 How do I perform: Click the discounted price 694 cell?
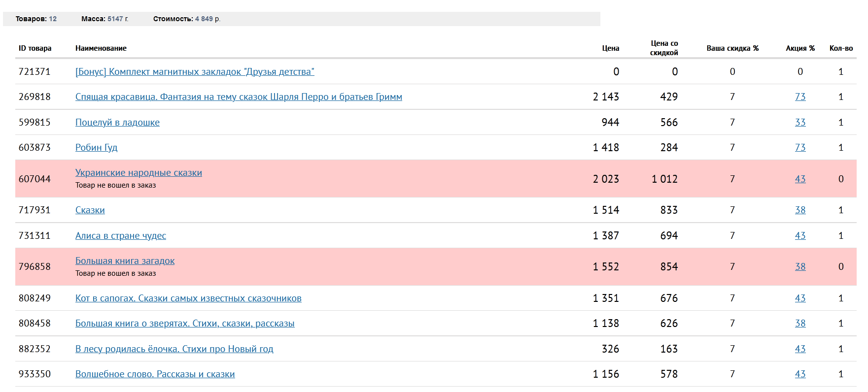coord(669,236)
